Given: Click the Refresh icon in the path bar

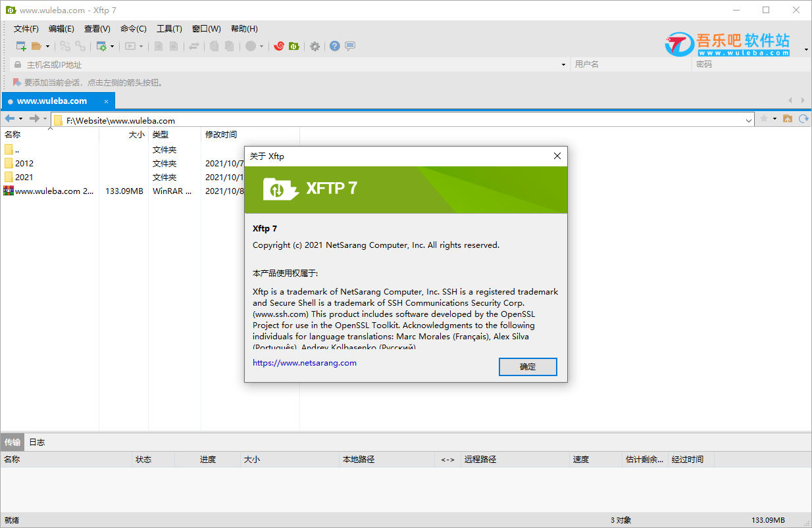Looking at the screenshot, I should tap(803, 119).
